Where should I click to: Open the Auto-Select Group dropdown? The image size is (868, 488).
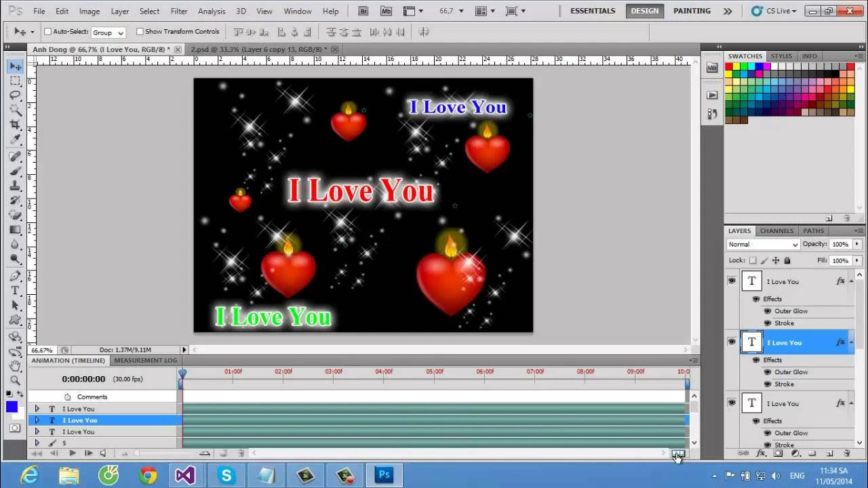108,33
